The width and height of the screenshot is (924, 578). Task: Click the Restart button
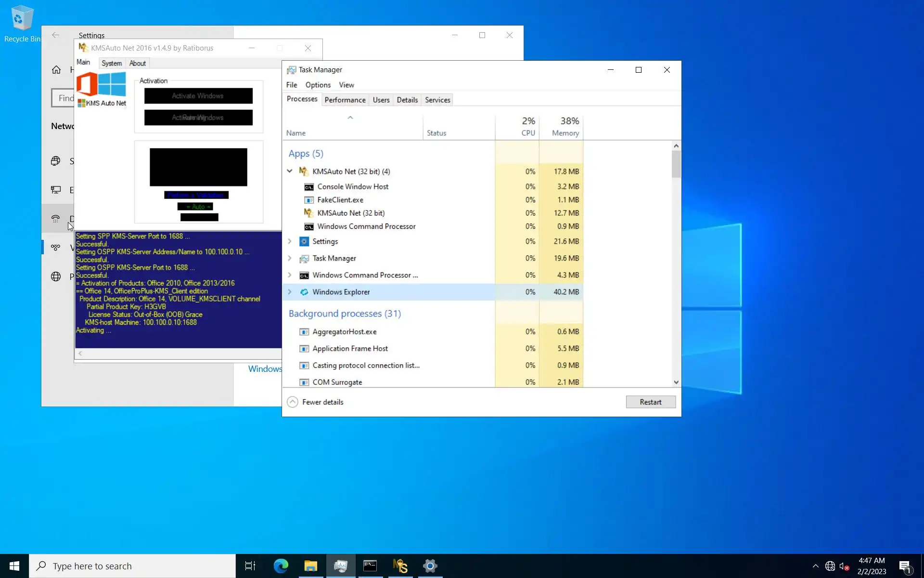pyautogui.click(x=650, y=402)
